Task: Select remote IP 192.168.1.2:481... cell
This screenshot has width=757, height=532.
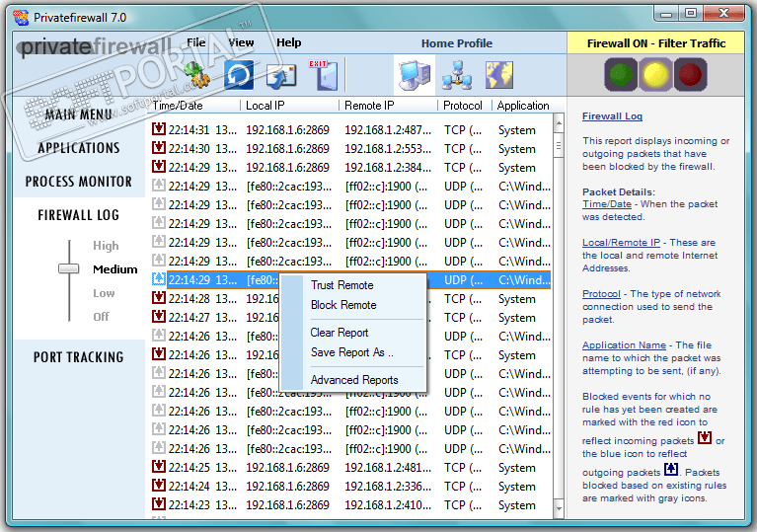Action: coord(388,468)
